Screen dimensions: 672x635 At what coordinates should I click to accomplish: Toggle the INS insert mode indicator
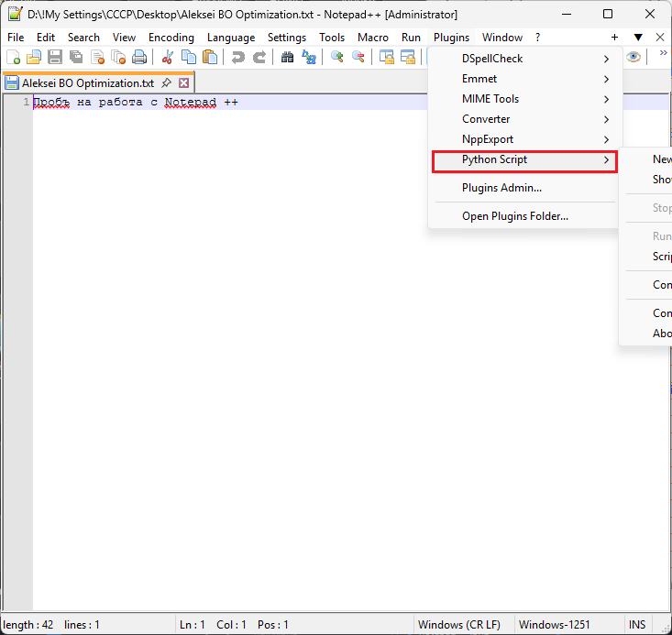pyautogui.click(x=637, y=625)
